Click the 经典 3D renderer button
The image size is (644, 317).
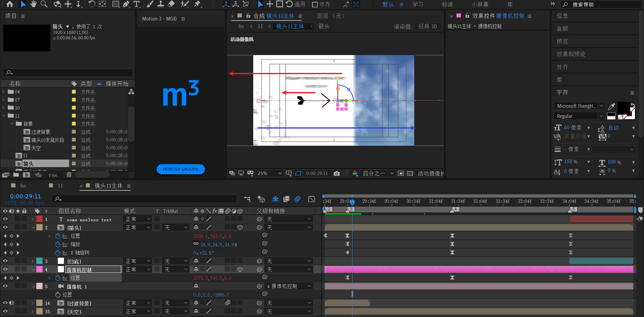tap(428, 26)
